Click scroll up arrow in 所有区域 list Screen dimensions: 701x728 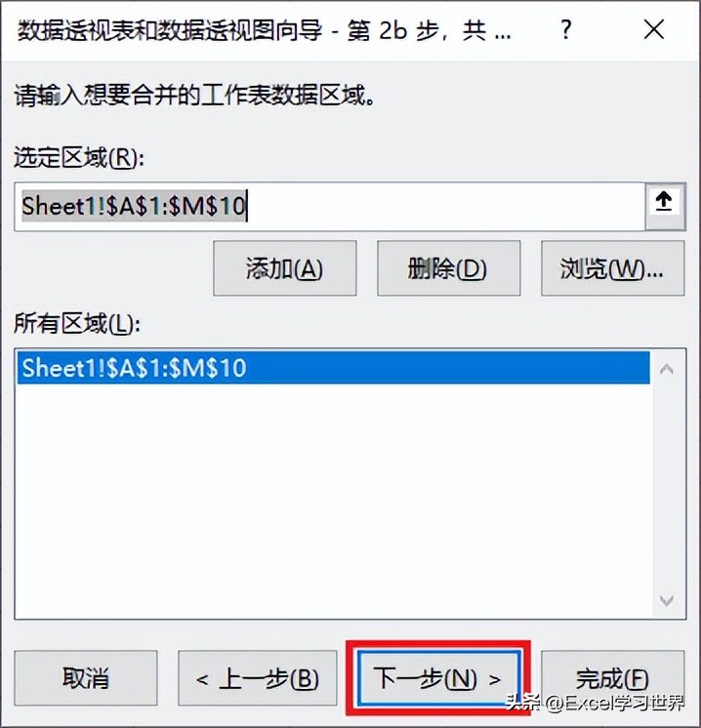[667, 370]
